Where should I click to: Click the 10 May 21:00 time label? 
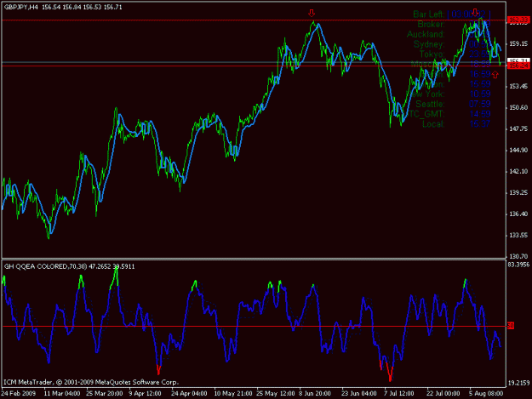pyautogui.click(x=232, y=393)
